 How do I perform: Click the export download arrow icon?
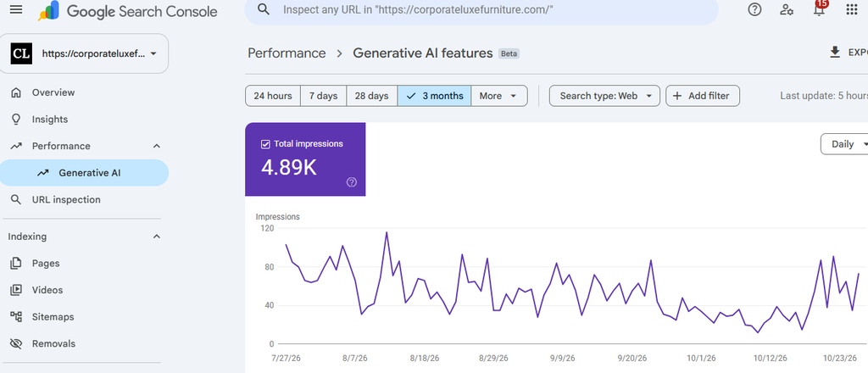click(835, 53)
